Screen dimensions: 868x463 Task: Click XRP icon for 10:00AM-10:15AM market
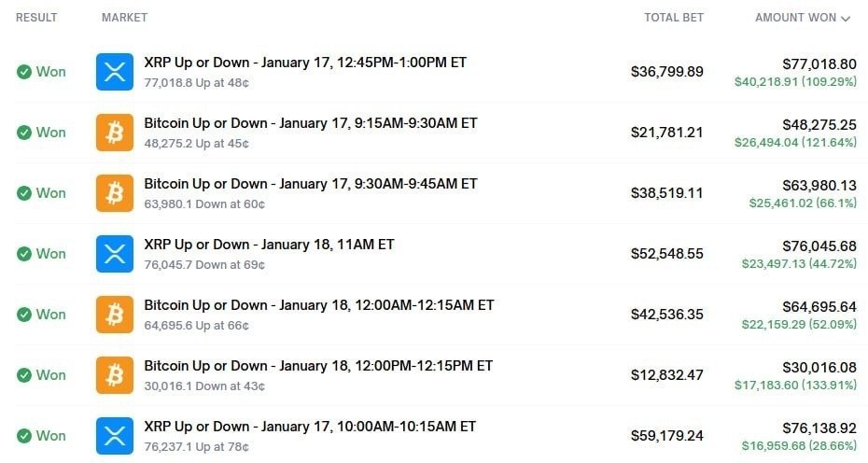pyautogui.click(x=115, y=436)
